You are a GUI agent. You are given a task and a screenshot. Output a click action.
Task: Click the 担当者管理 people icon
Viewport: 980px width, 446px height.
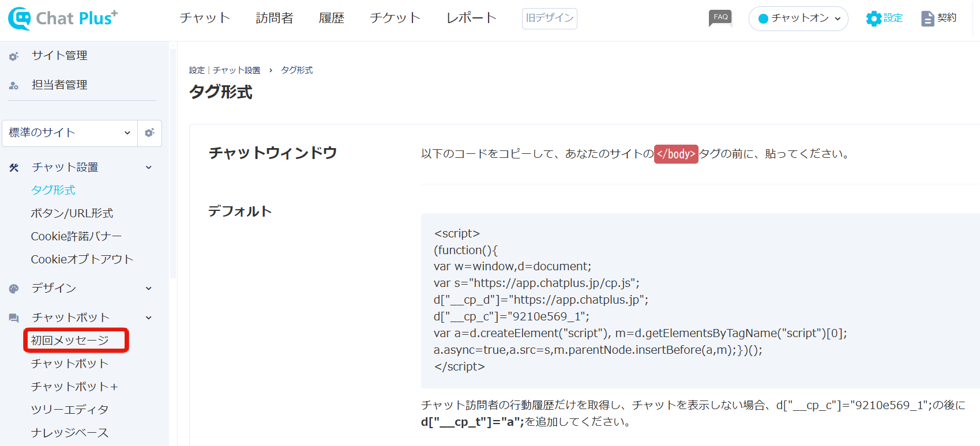(14, 85)
